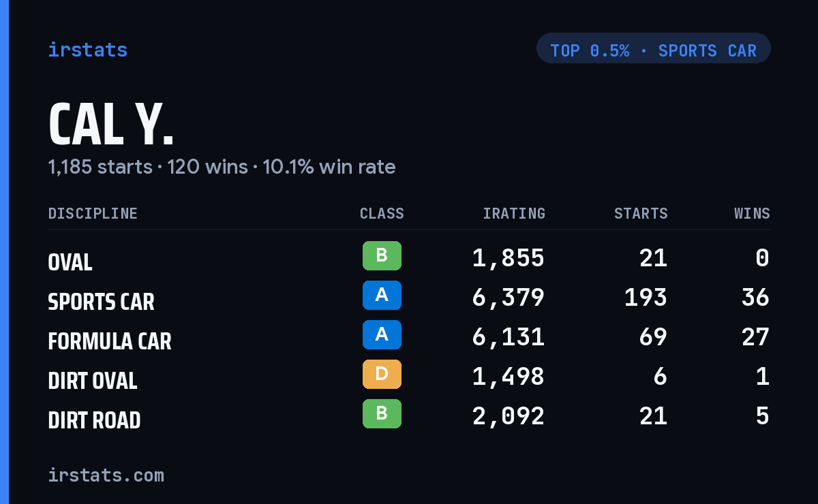
Task: Click the blue A badge for Formula Car
Action: (x=382, y=334)
